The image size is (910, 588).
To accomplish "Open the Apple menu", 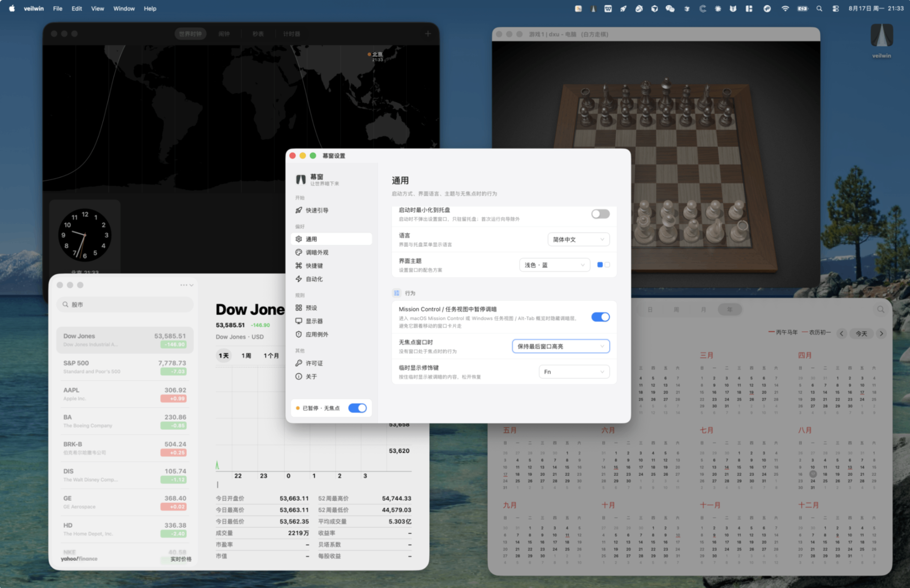I will [12, 8].
